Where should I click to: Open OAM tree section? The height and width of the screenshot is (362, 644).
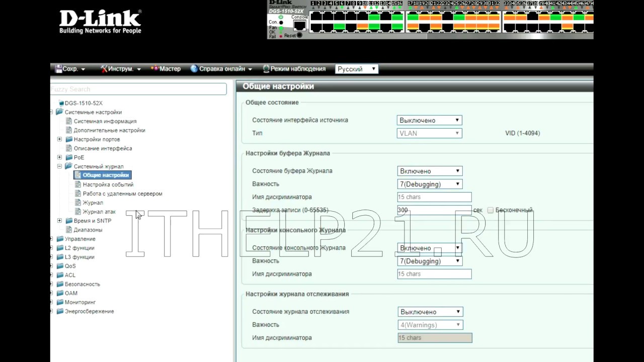pyautogui.click(x=71, y=293)
